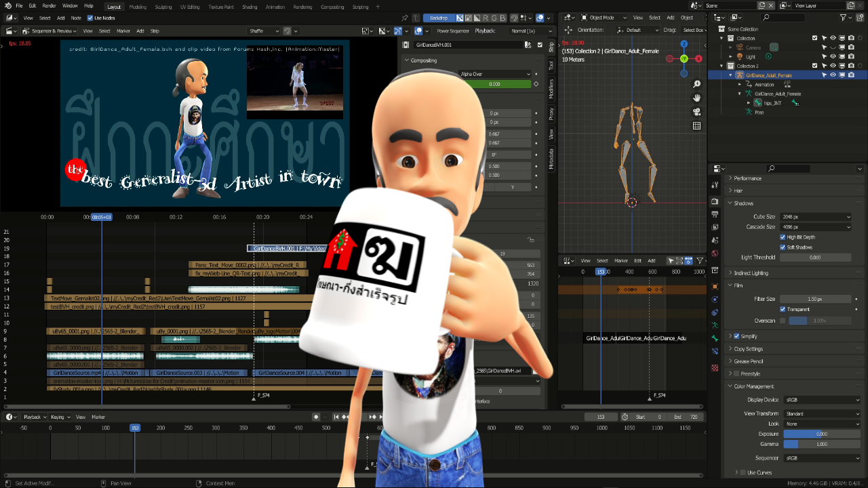The image size is (868, 488).
Task: Open the Output properties tab icon
Action: 715,214
